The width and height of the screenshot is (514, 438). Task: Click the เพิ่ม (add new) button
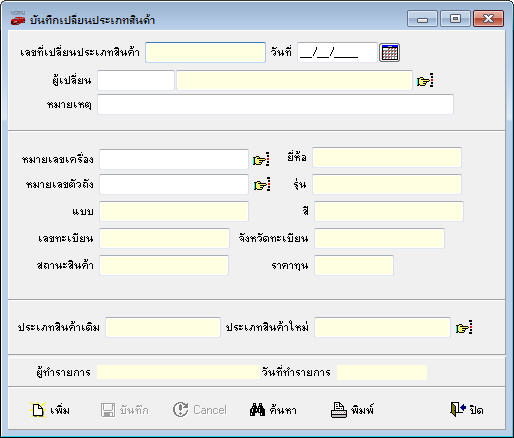point(50,410)
